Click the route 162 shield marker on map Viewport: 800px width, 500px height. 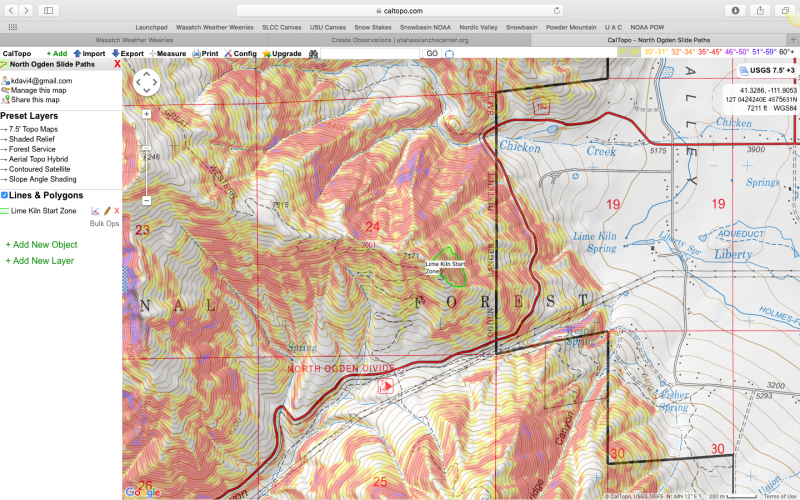point(541,106)
